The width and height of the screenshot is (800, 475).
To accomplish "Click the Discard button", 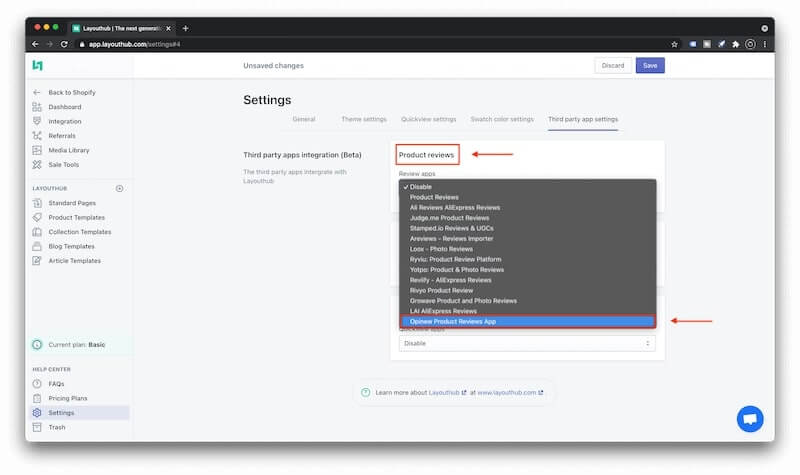I will point(613,65).
